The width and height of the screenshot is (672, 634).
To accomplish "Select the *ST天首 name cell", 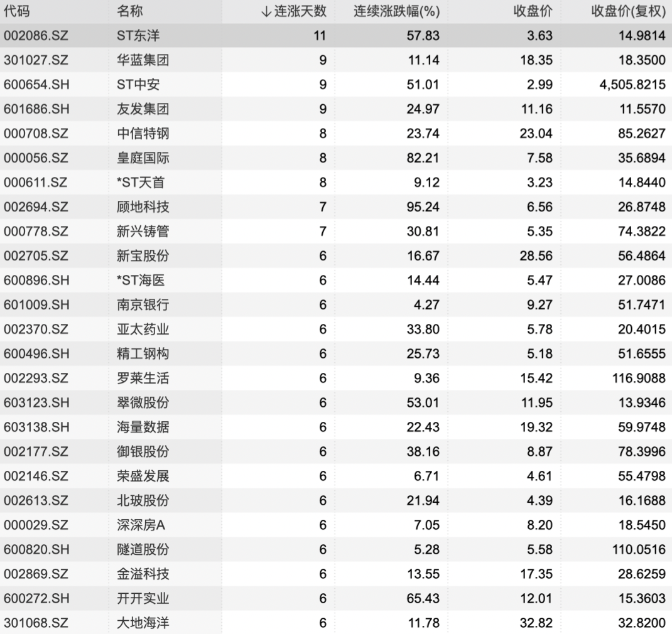I will click(x=141, y=182).
